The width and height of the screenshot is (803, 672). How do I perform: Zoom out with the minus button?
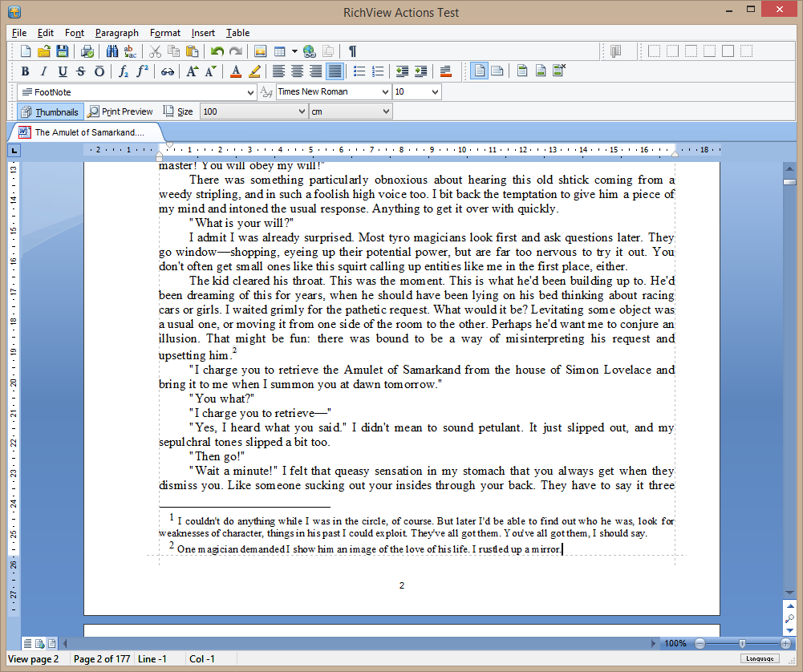tap(700, 643)
